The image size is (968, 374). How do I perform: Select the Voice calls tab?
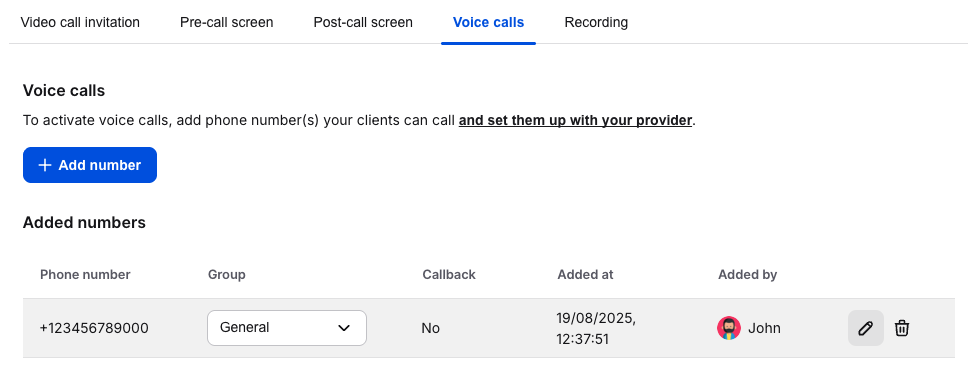pos(488,22)
